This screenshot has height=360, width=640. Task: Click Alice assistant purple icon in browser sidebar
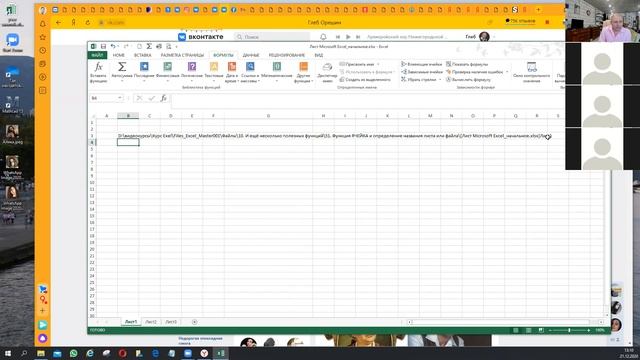pyautogui.click(x=42, y=338)
